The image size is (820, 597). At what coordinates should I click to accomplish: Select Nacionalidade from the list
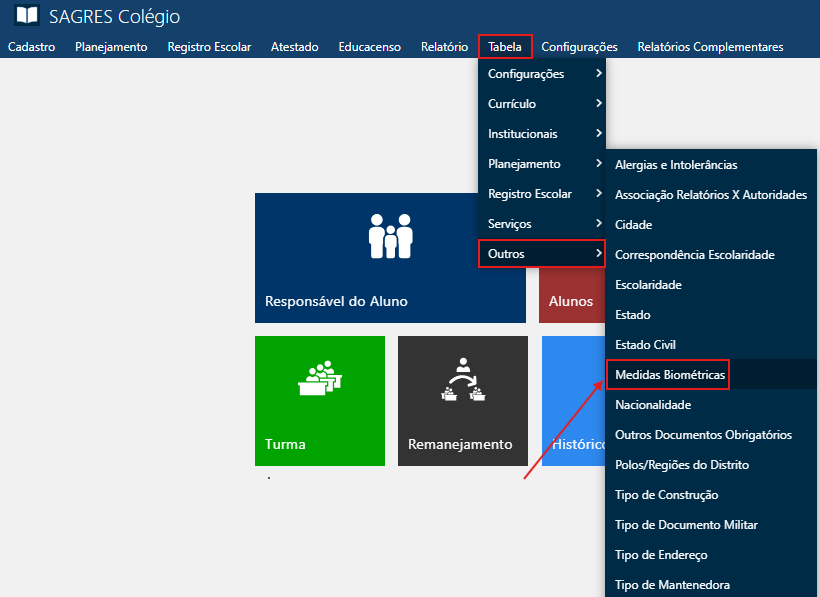tap(653, 405)
